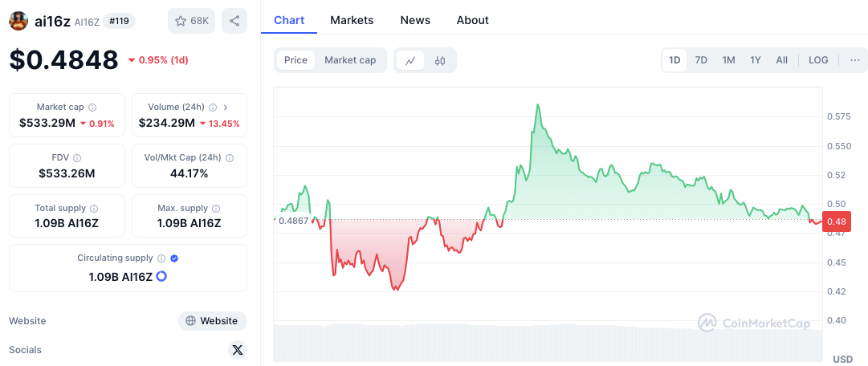Add ai16z to watchlist via star
Image resolution: width=868 pixels, height=366 pixels.
192,21
